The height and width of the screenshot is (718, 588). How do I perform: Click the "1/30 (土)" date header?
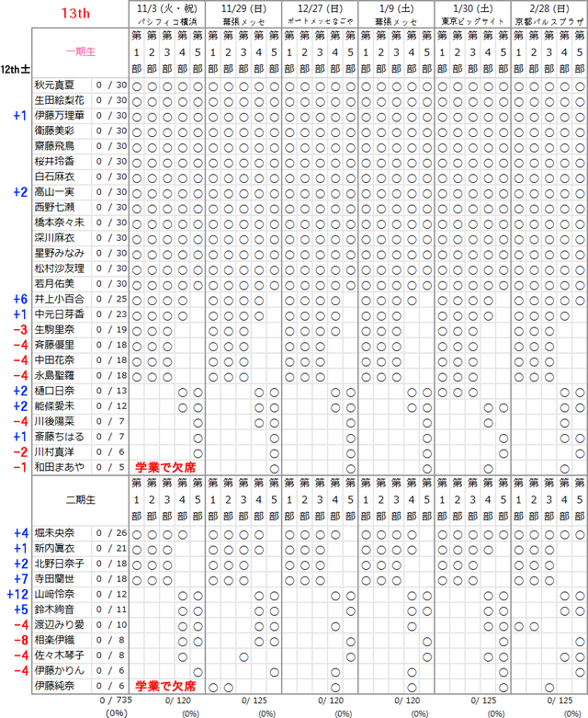point(472,8)
